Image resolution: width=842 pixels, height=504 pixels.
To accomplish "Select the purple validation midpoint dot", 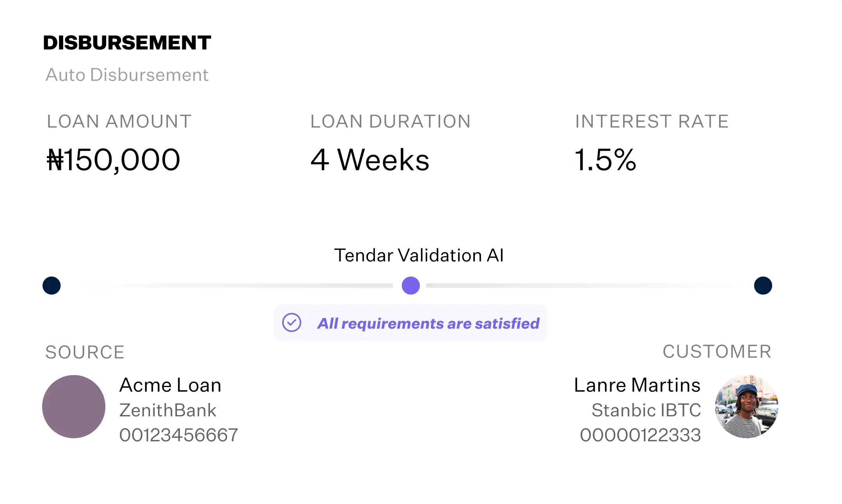I will (x=411, y=286).
